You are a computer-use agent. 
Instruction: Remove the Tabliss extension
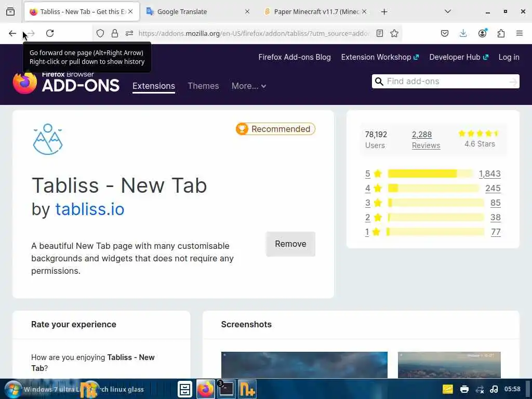(x=290, y=244)
